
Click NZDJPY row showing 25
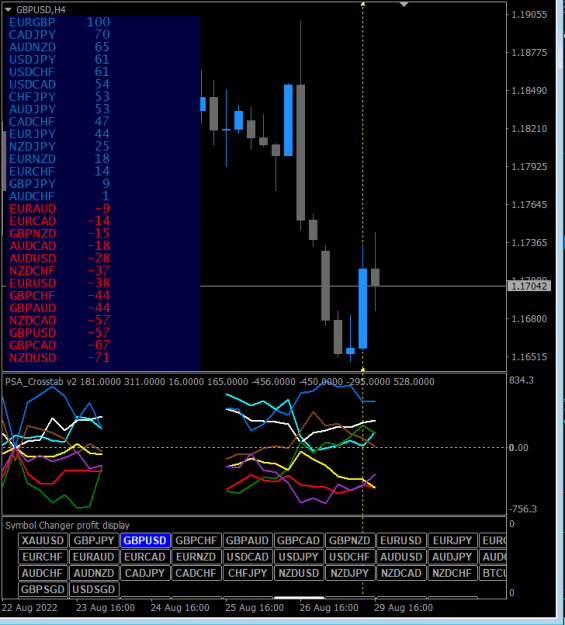59,146
